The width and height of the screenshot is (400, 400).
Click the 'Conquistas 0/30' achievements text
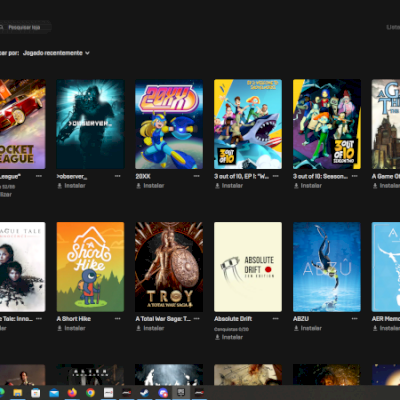(231, 329)
